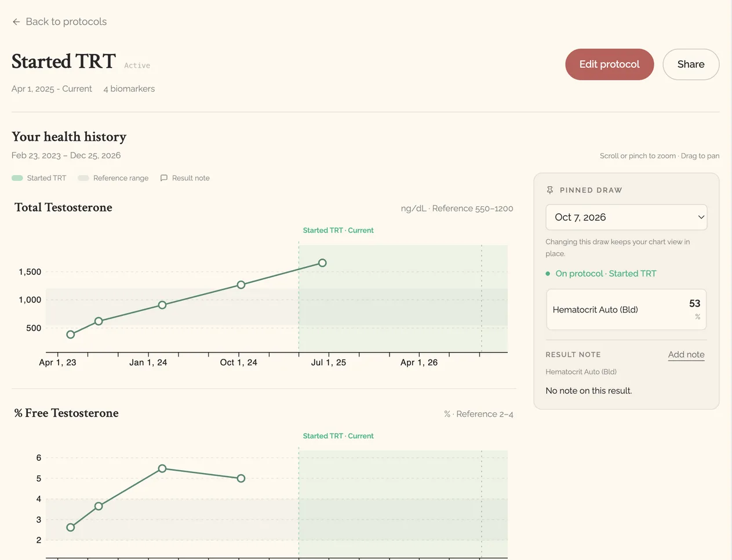Select the lowest Total Testosterone data point
This screenshot has height=560, width=732.
coord(71,334)
